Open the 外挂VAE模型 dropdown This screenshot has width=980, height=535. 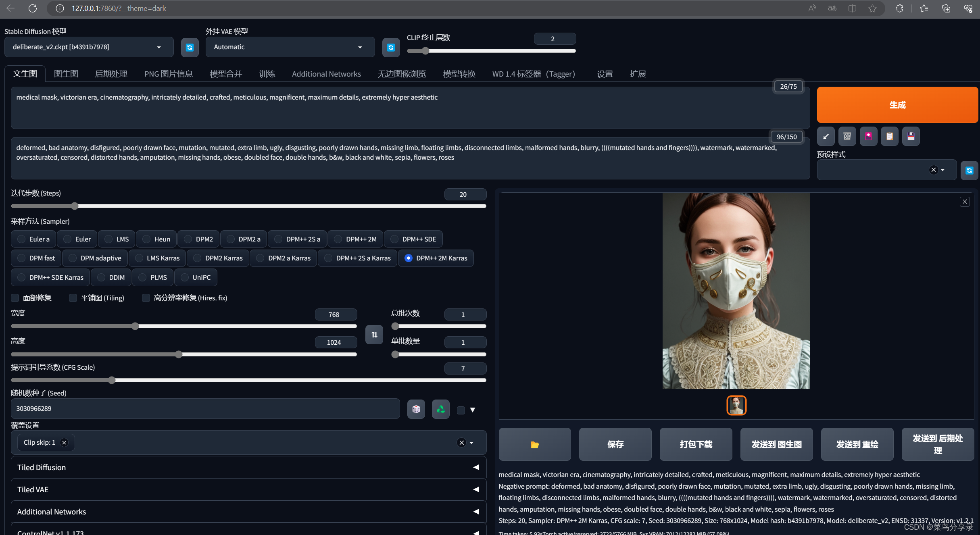[x=287, y=47]
